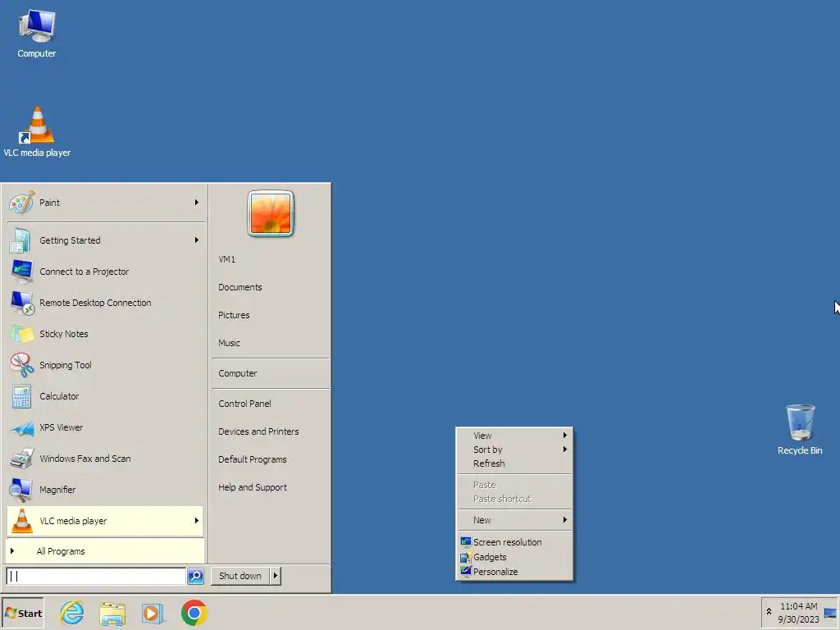Select Computer icon on desktop
The image size is (840, 630).
click(x=36, y=33)
